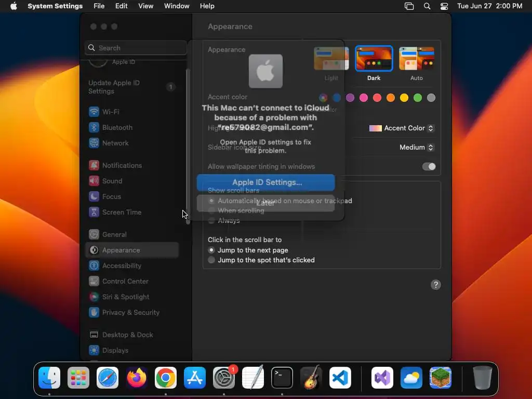Launch Firefox from the Dock
The width and height of the screenshot is (532, 399).
[137, 378]
